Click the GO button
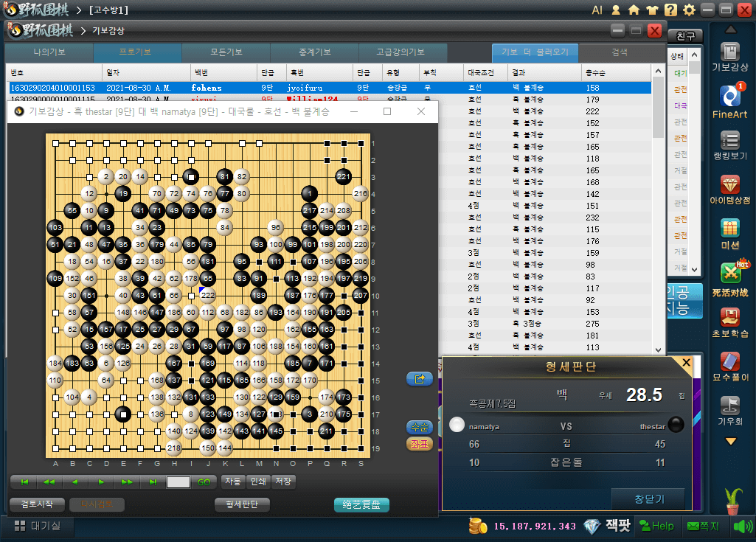The height and width of the screenshot is (542, 756). click(204, 482)
